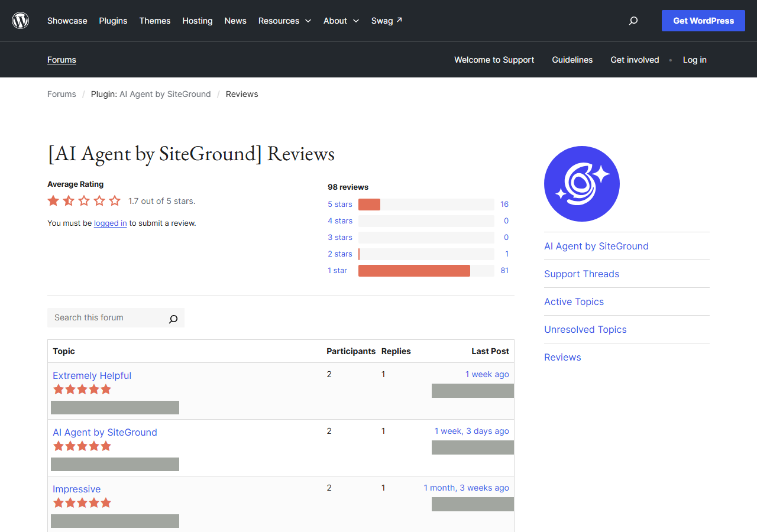
Task: Click the 5 stars rating bar
Action: coord(426,205)
